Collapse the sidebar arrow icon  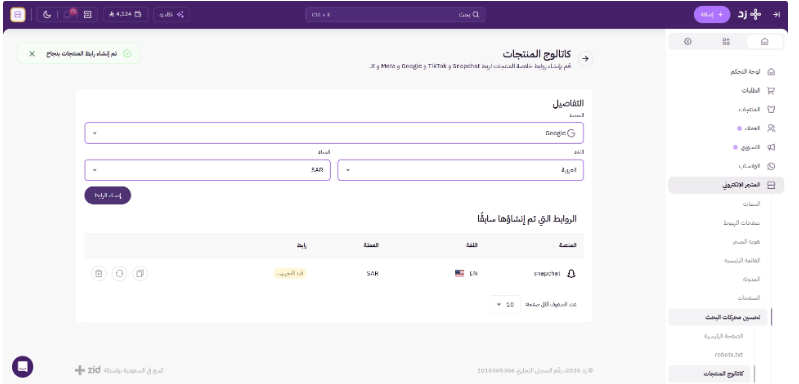777,15
